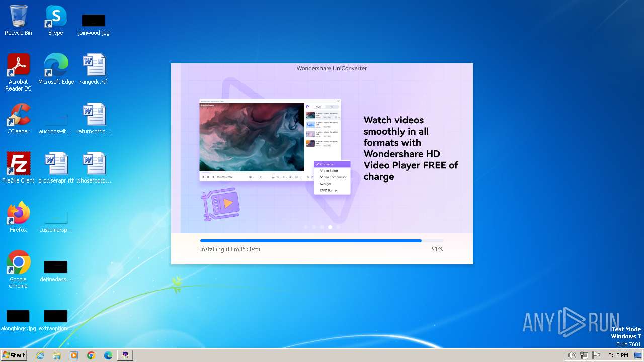Screen dimensions: 644x362
Task: Open the Start menu
Action: [14, 355]
